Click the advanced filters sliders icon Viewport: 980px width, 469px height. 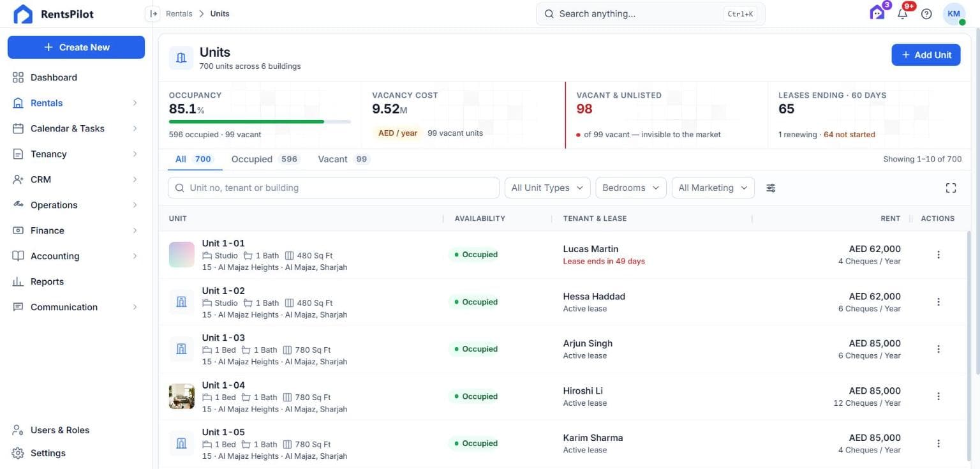(x=771, y=188)
